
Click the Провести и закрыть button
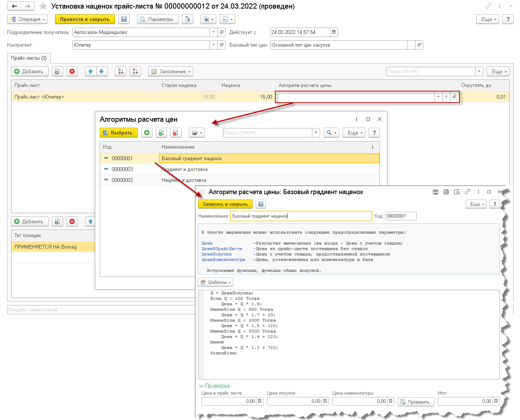pos(85,19)
